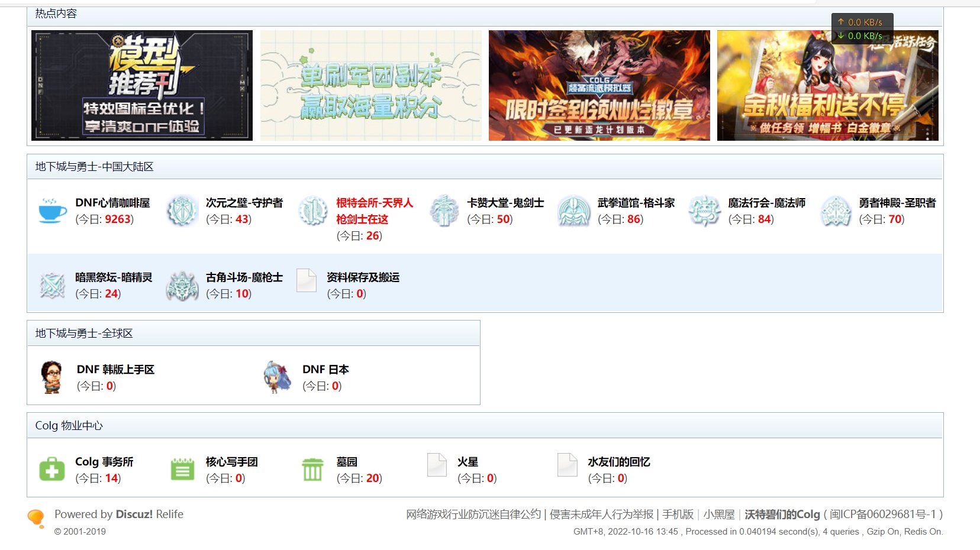Open the 闽ICP备06029681号-1 registration link
The height and width of the screenshot is (550, 980).
883,515
